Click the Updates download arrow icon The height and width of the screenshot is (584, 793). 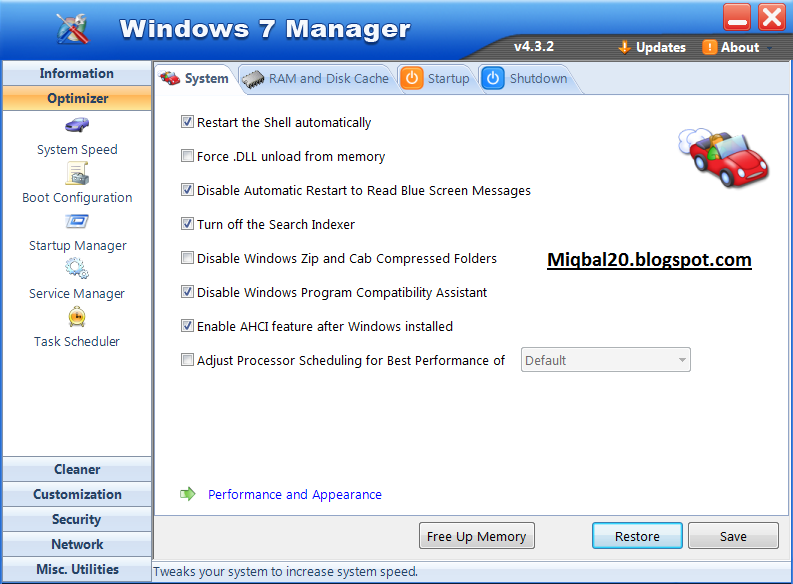[x=625, y=47]
